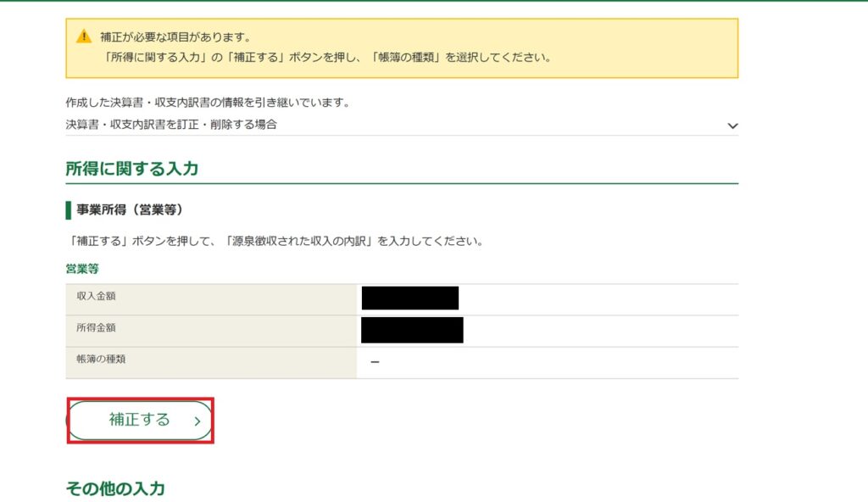The height and width of the screenshot is (502, 868).
Task: Click the green bar beside 事業所得 heading
Action: coord(68,209)
